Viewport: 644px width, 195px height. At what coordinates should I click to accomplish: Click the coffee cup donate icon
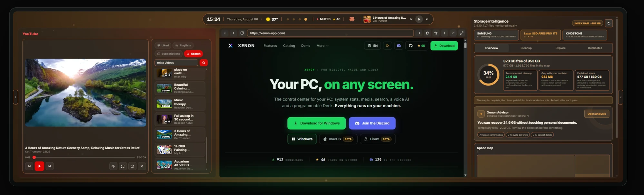coord(388,46)
